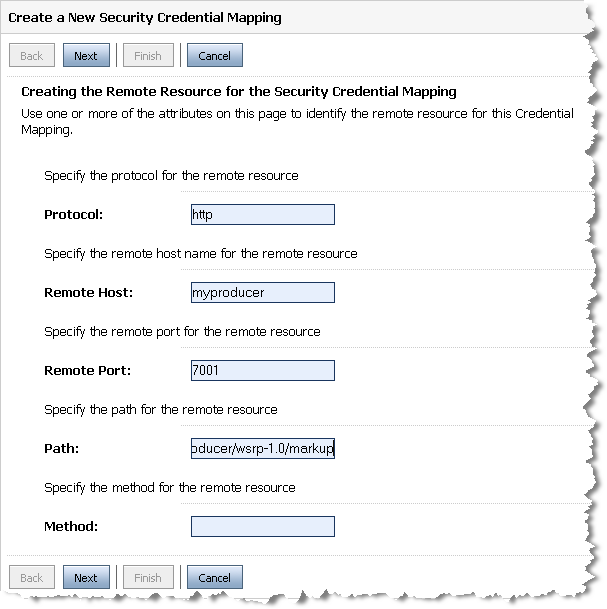Image resolution: width=607 pixels, height=609 pixels.
Task: Click the Next button above the form heading
Action: 86,55
